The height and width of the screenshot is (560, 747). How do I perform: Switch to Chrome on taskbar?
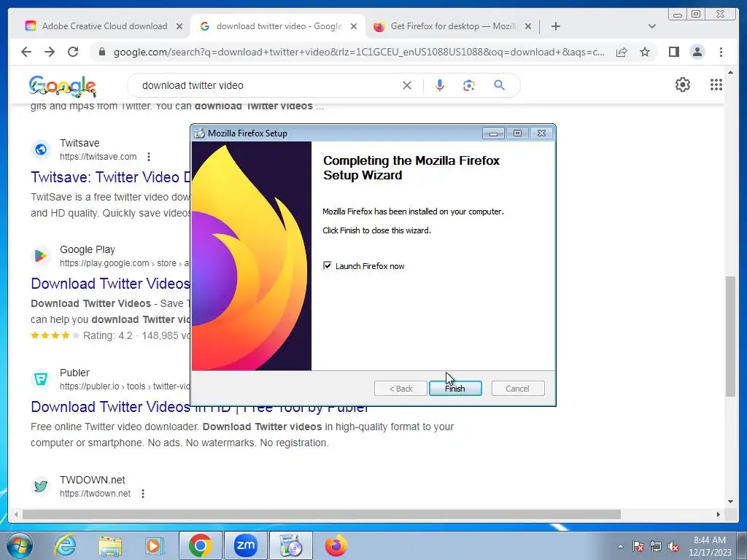click(x=200, y=545)
